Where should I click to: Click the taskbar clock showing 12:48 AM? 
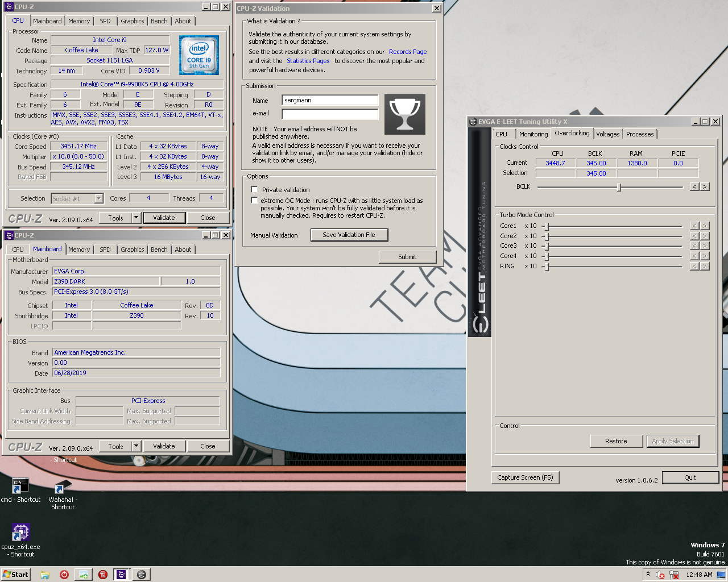699,575
